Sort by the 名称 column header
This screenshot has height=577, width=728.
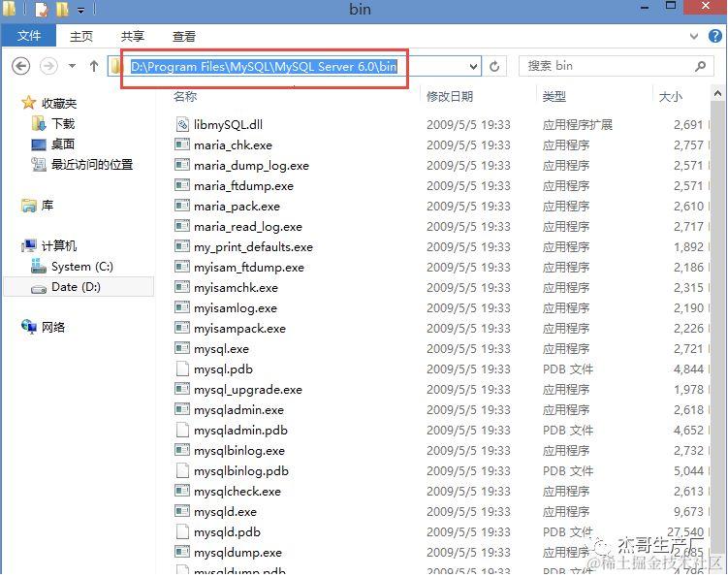(185, 96)
